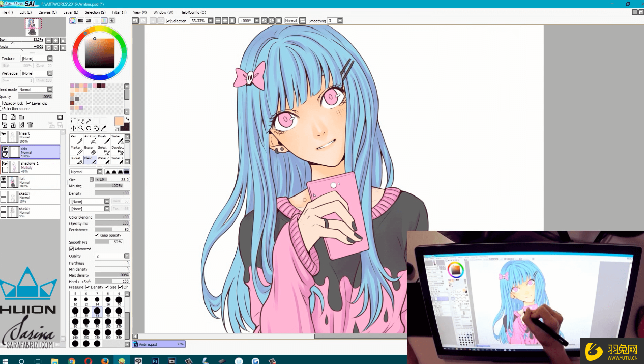Open the Canvas menu

coord(48,12)
